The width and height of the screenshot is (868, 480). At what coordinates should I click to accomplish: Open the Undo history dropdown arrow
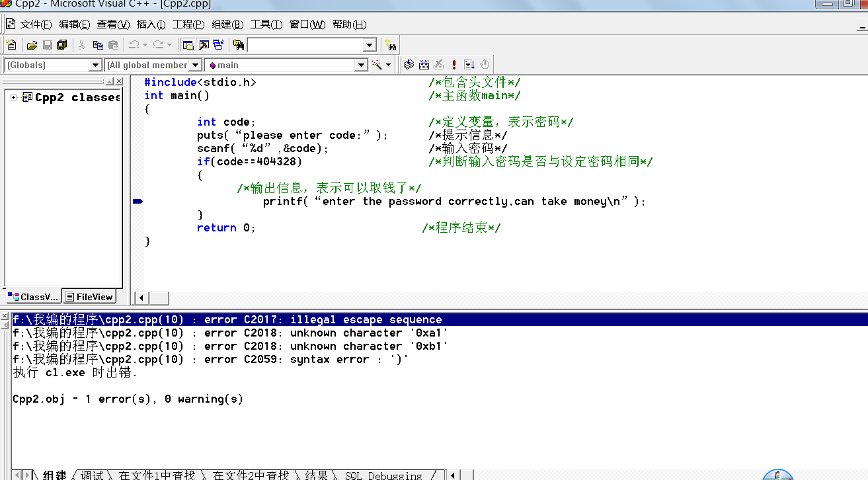point(145,45)
